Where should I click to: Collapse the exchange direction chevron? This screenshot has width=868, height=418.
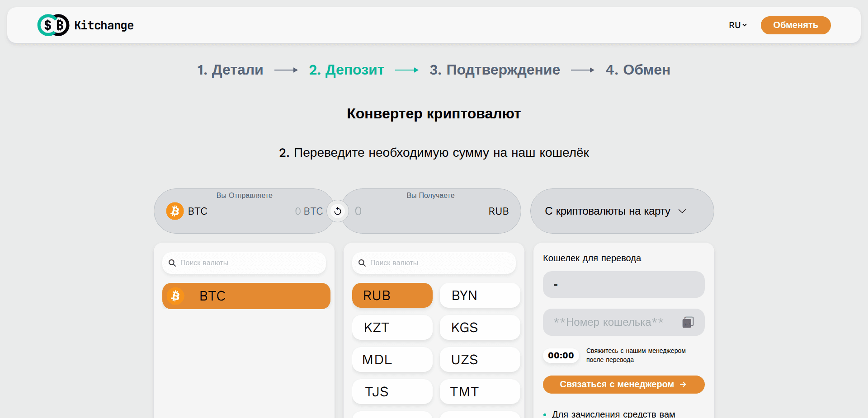(683, 211)
